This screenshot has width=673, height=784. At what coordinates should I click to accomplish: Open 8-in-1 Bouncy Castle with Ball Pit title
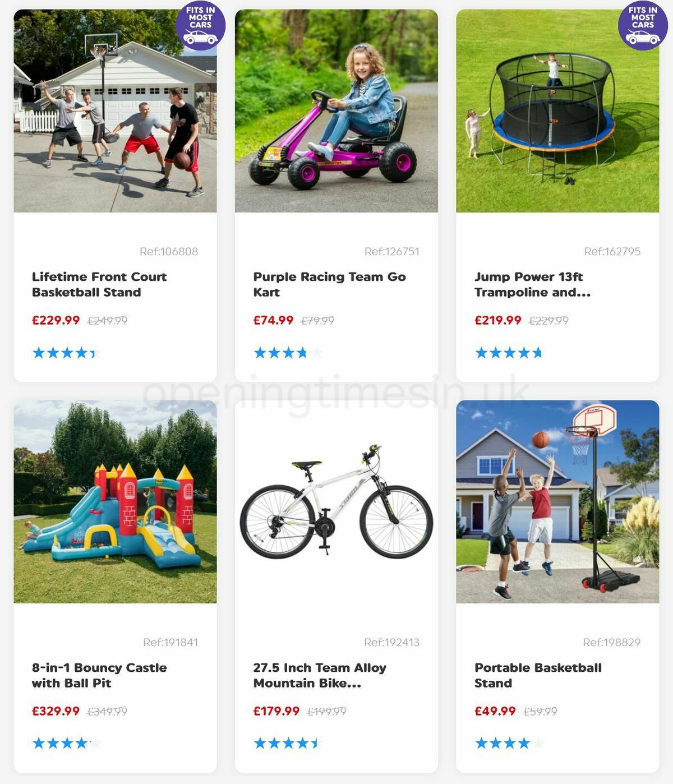[x=99, y=675]
